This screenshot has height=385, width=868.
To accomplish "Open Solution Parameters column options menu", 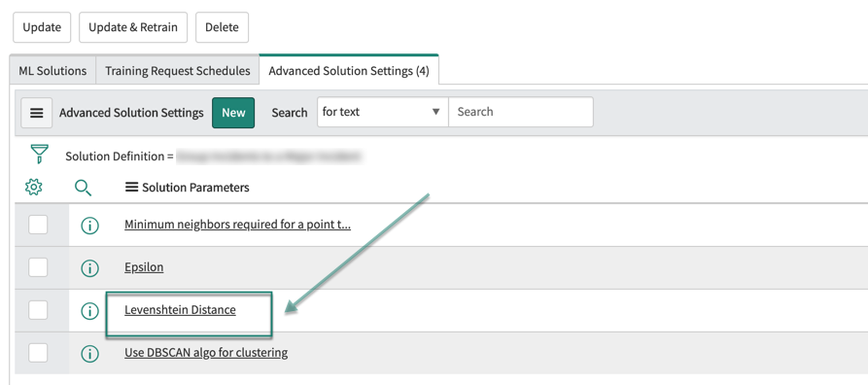I will pos(131,188).
